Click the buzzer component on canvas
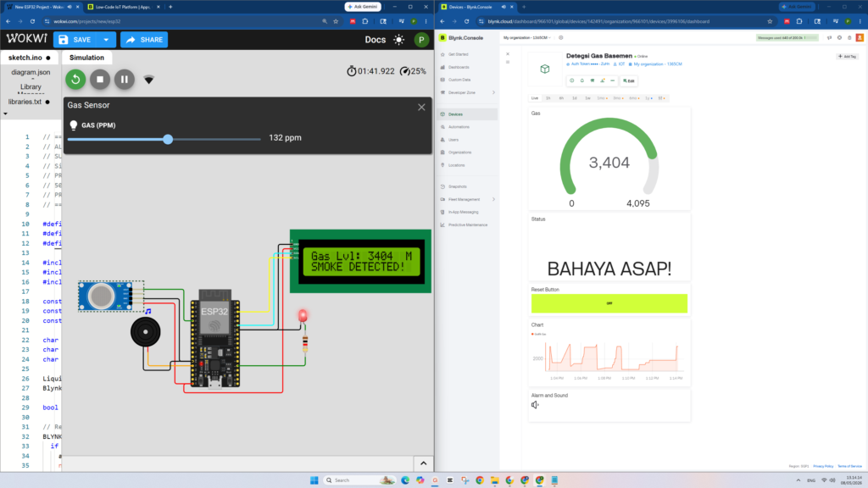 point(146,332)
